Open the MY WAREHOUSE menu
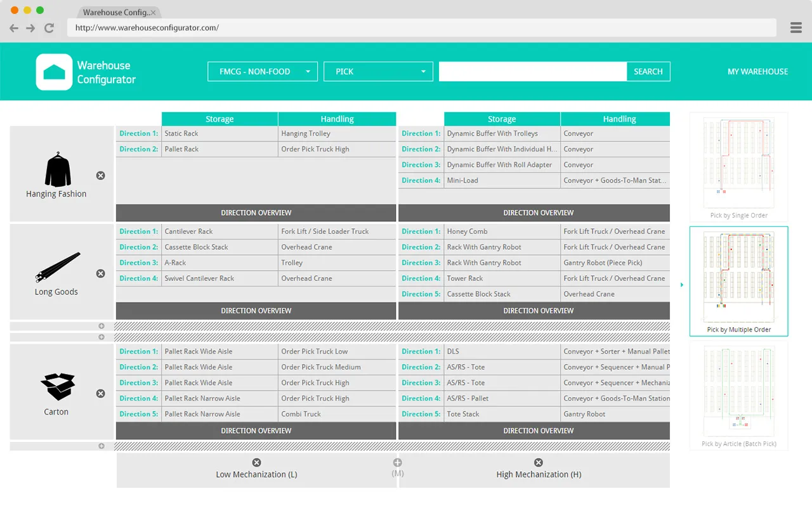 (x=757, y=72)
